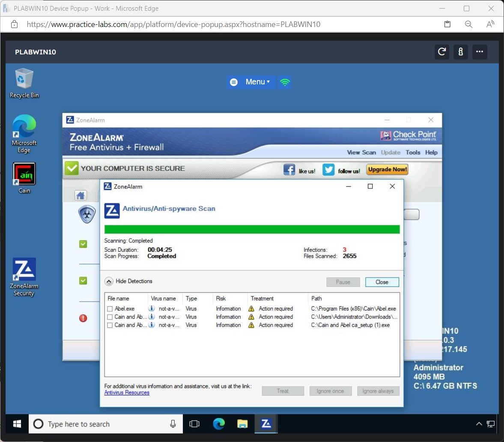The image size is (504, 442).
Task: Expand the ellipsis menu in the title bar
Action: coord(480,52)
